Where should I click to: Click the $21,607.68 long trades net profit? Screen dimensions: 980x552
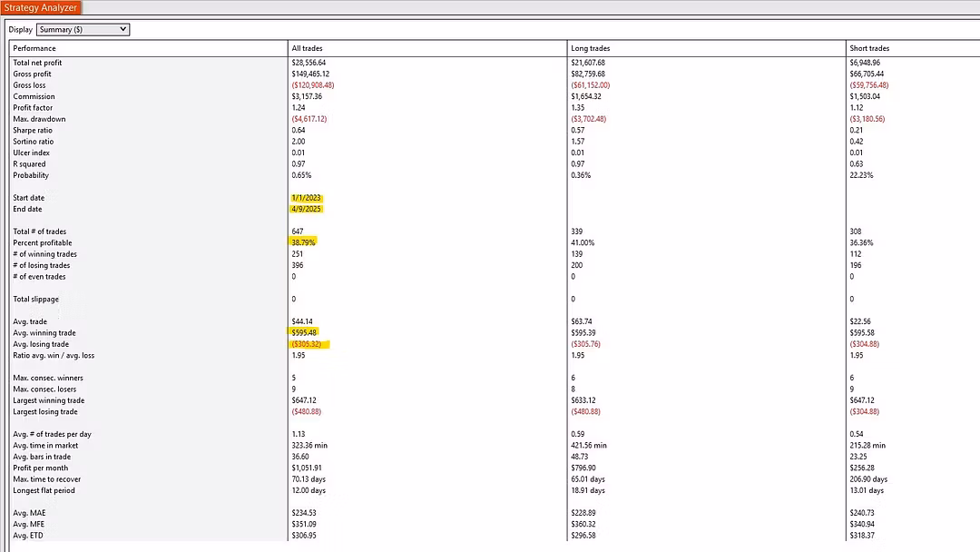point(588,63)
